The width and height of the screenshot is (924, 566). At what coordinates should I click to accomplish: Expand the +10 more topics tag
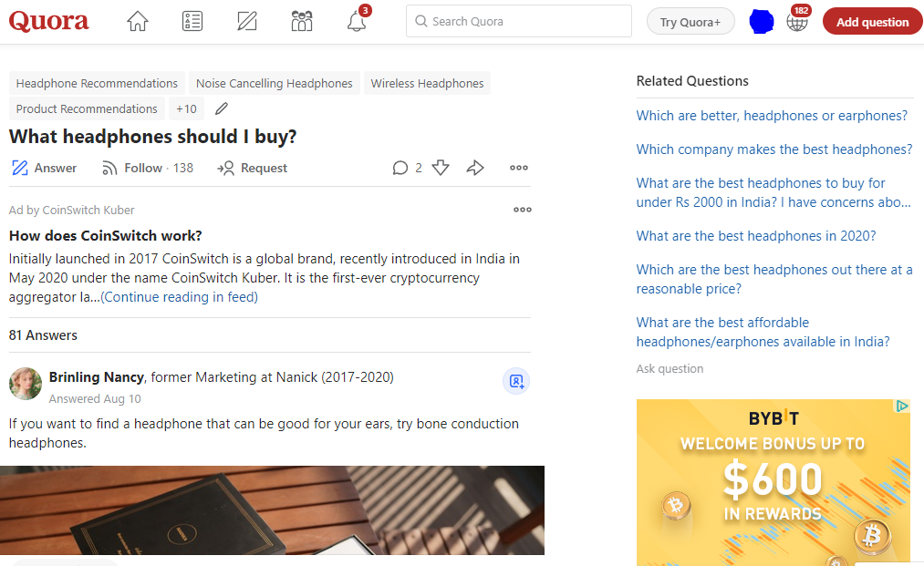(186, 109)
